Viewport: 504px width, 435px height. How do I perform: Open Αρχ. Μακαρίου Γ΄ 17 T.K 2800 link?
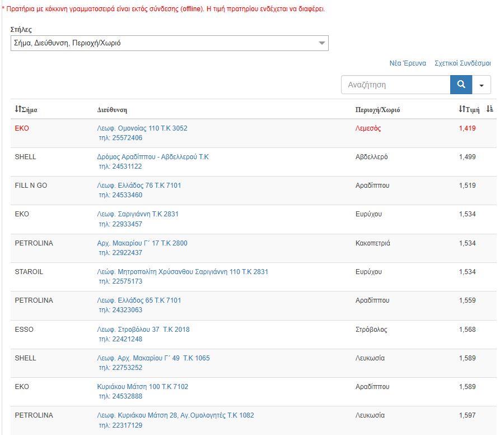(142, 243)
